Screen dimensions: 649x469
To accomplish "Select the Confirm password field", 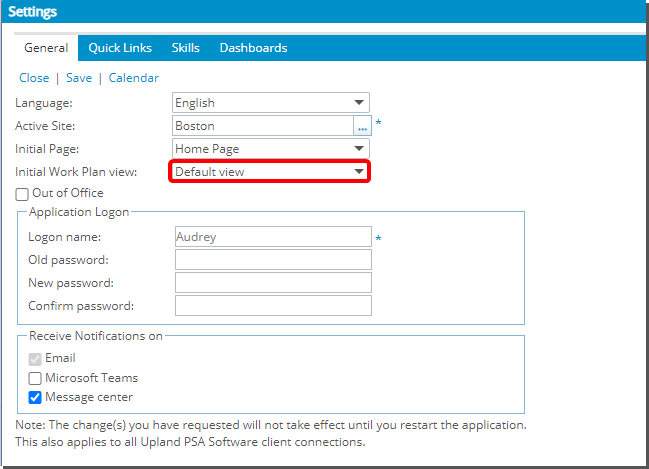I will click(273, 305).
